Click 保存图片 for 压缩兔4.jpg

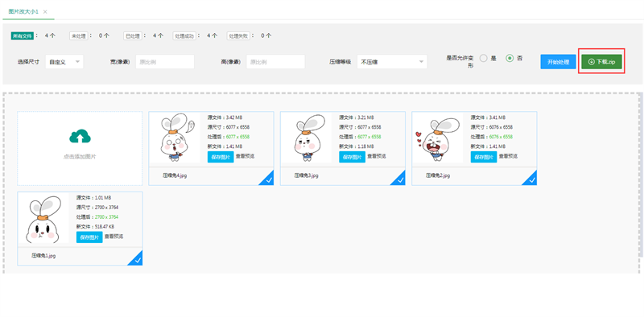(x=221, y=157)
